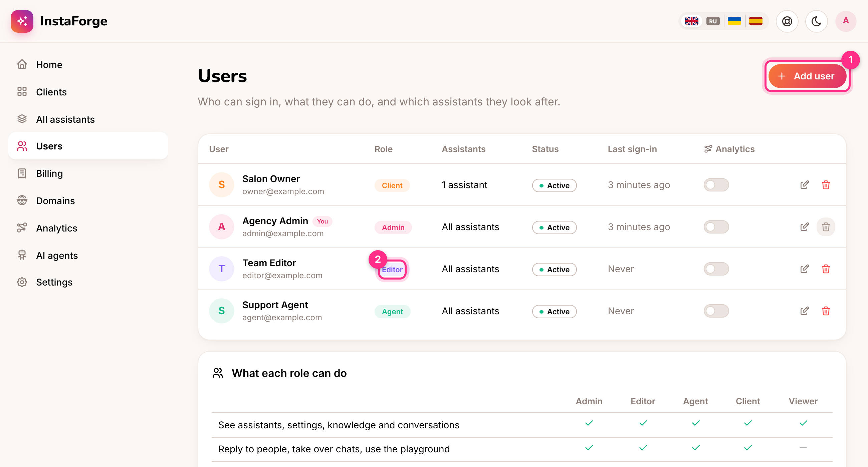Open Home in the sidebar

[x=88, y=64]
